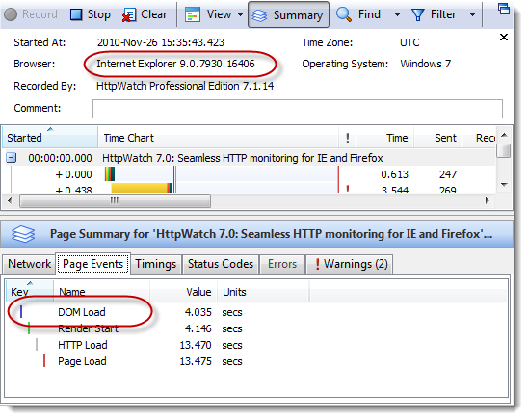Close the summary info panel

click(x=504, y=37)
